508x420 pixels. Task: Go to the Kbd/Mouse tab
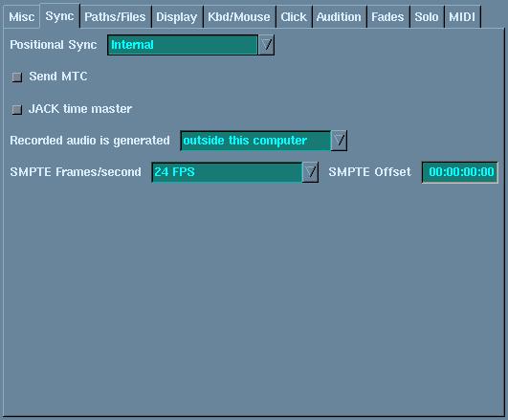(x=239, y=17)
